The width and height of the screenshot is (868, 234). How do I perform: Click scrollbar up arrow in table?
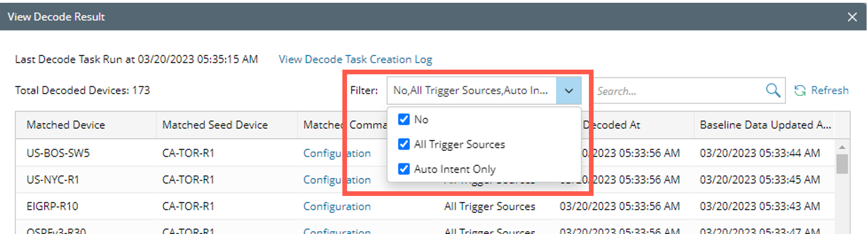click(842, 147)
